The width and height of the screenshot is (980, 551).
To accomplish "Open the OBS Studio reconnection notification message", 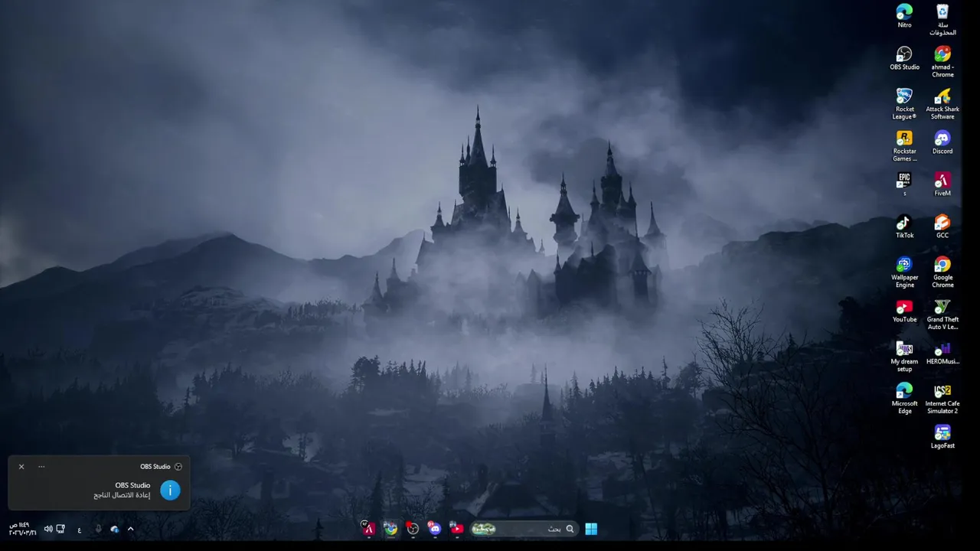I will coord(122,495).
